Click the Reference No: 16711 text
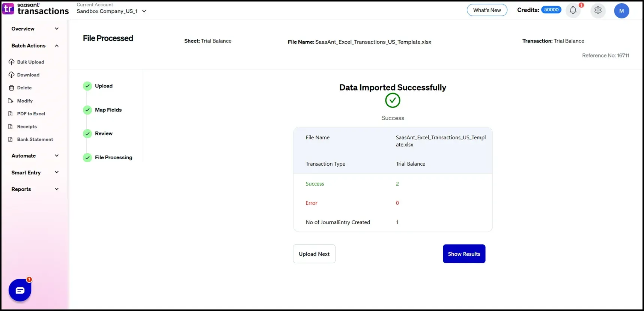 (x=605, y=56)
